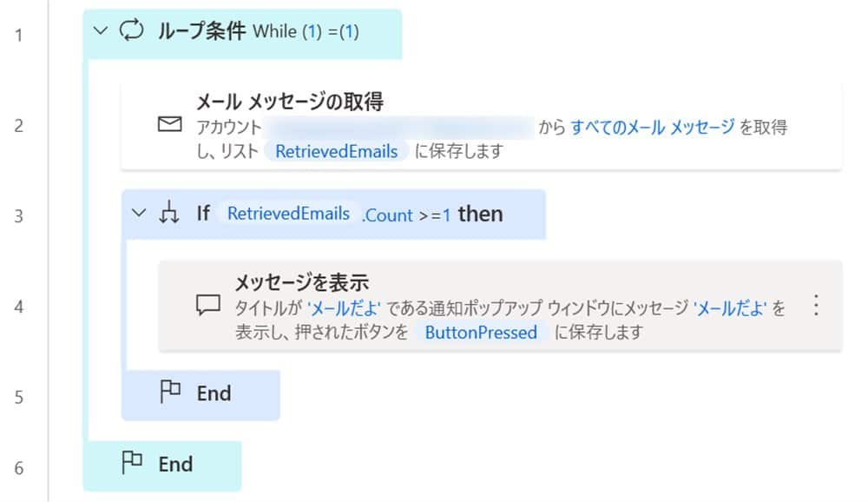Viewport: 868px width, 502px height.
Task: Click ButtonPressed variable chip
Action: pyautogui.click(x=480, y=332)
